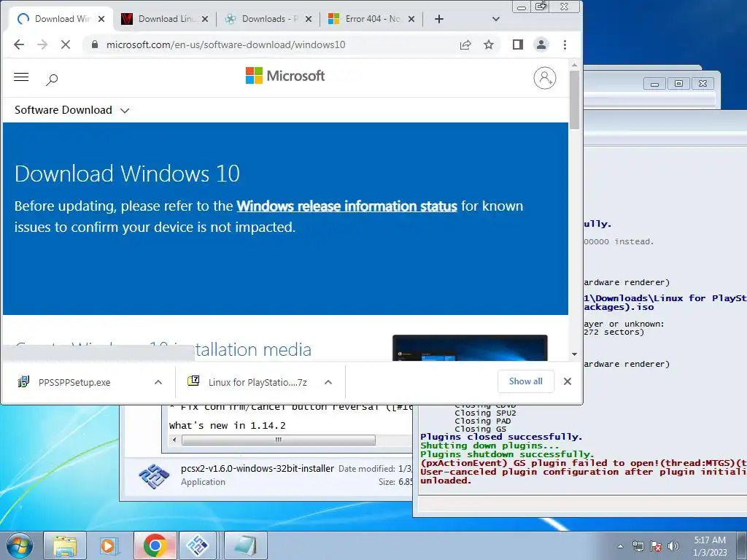Open Chrome's three-dot menu
The image size is (747, 560).
pos(565,44)
